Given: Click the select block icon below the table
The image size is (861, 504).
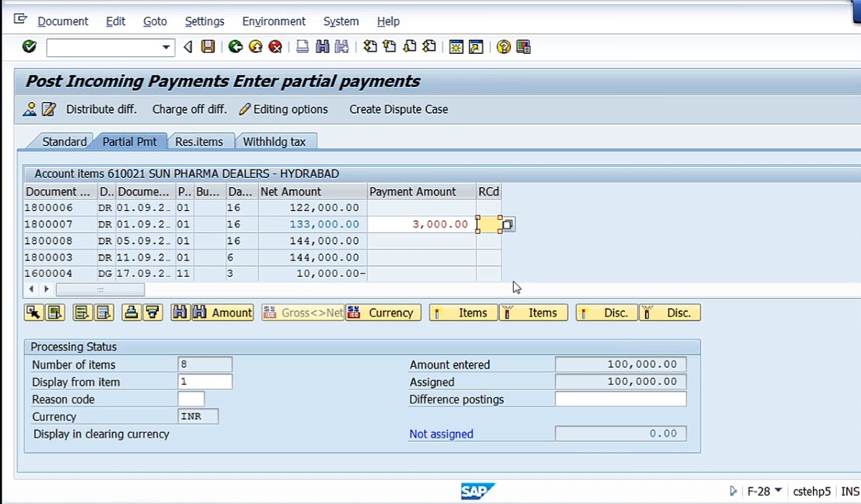Looking at the screenshot, I should click(x=55, y=313).
